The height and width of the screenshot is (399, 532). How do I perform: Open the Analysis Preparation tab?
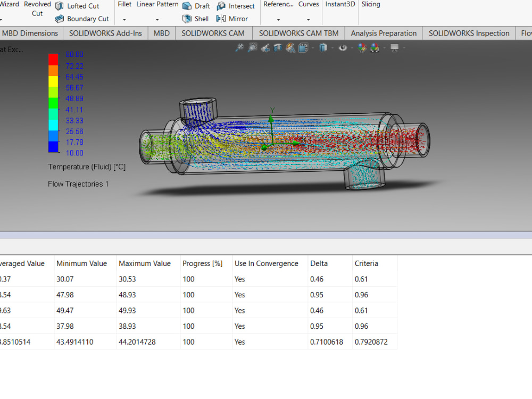[x=384, y=33]
